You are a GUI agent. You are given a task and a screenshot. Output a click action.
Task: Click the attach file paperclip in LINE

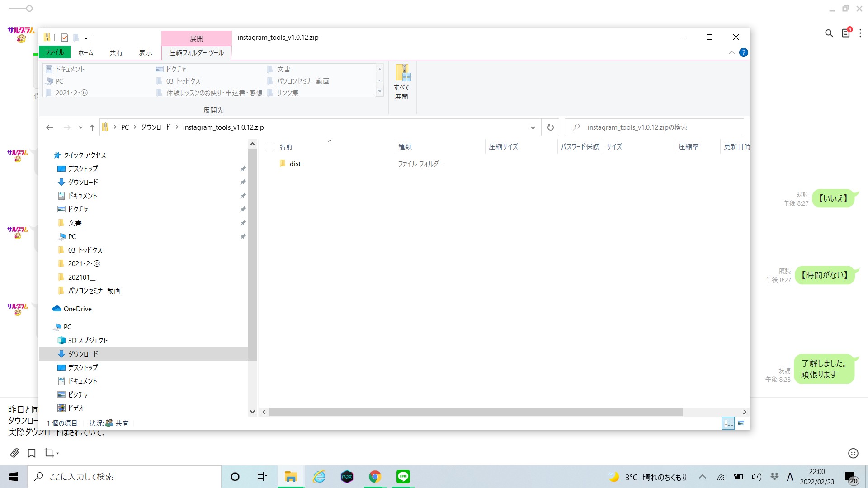click(15, 453)
